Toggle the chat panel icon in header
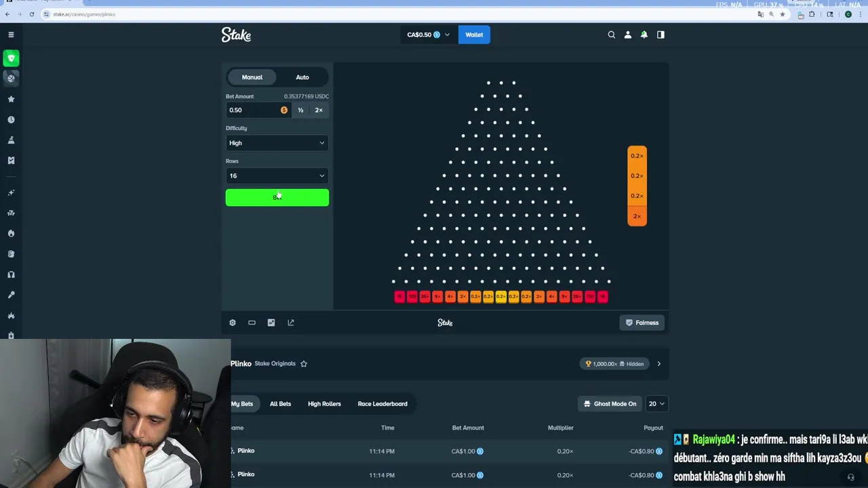This screenshot has width=868, height=488. point(660,35)
